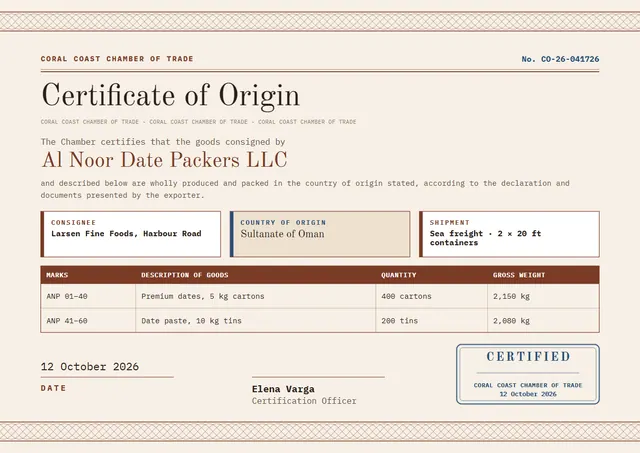
Task: Click the date '12 October 2026' above the DATE line
Action: click(x=90, y=366)
